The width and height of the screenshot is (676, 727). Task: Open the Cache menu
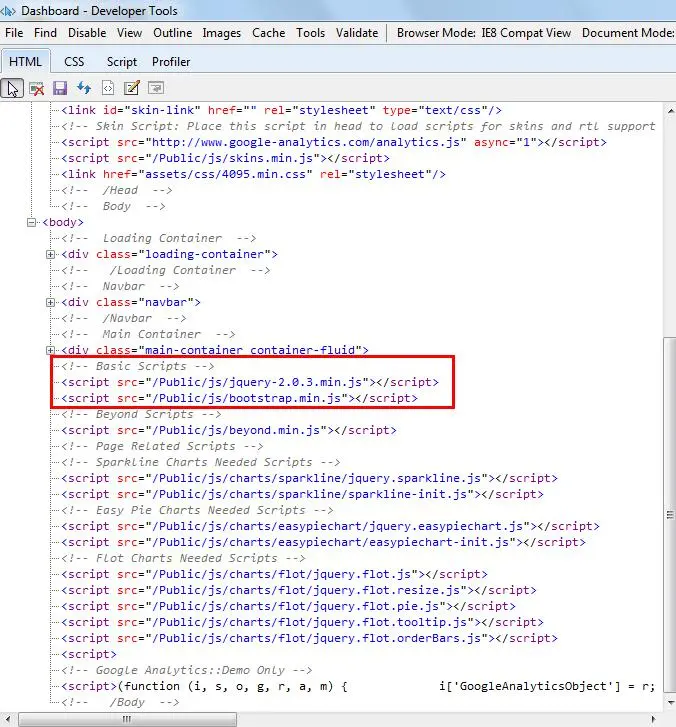point(268,33)
